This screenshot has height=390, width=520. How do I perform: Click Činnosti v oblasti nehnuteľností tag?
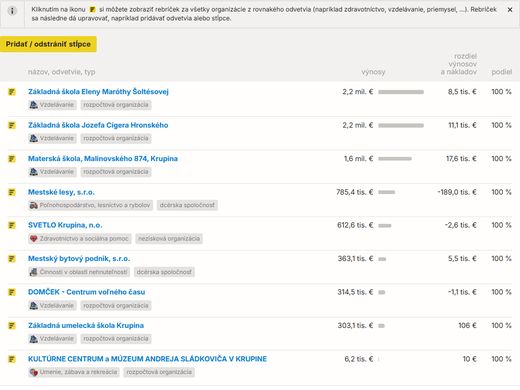coord(79,272)
